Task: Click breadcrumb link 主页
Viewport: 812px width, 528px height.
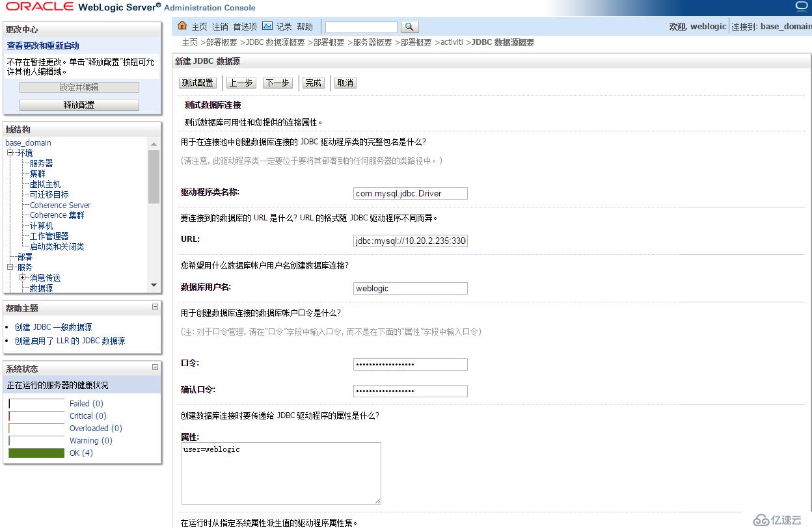Action: (189, 42)
